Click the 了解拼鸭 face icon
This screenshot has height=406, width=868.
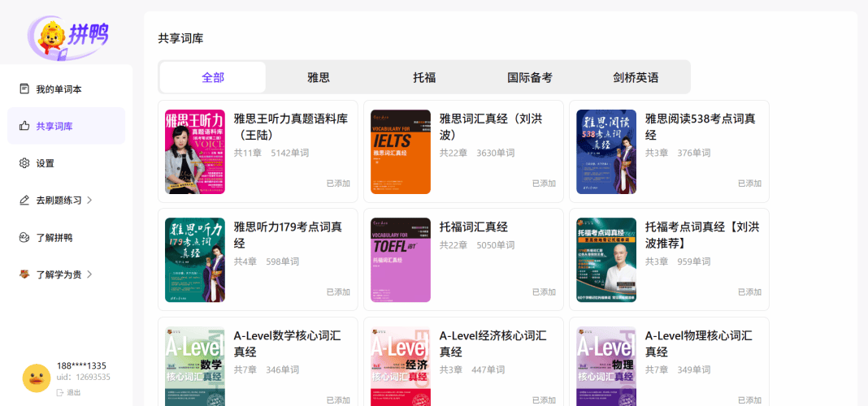point(24,237)
